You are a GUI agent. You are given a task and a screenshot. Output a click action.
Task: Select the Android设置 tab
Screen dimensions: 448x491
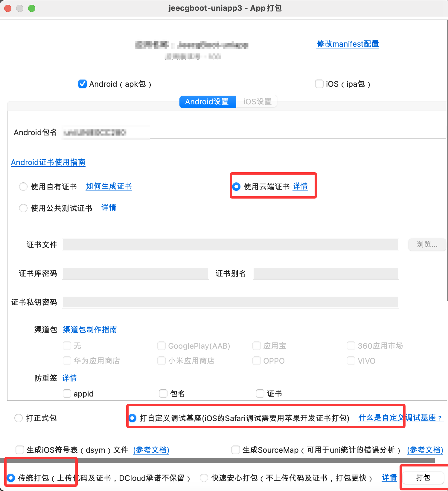[x=207, y=102]
